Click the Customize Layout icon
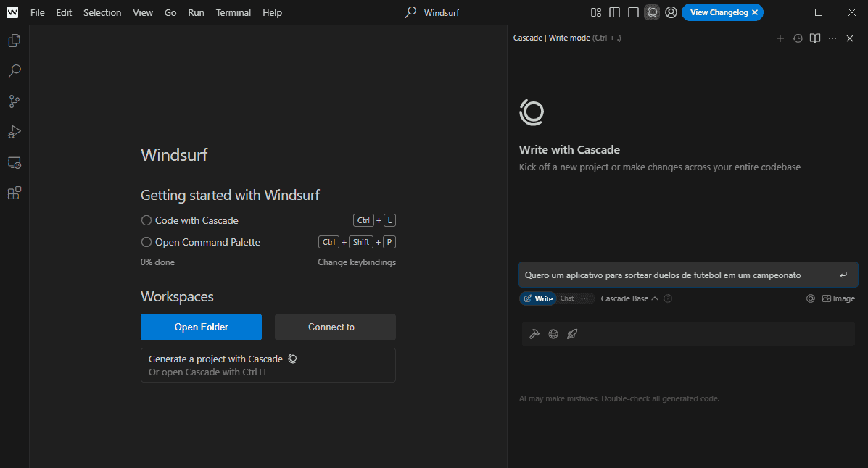Image resolution: width=868 pixels, height=468 pixels. 595,12
